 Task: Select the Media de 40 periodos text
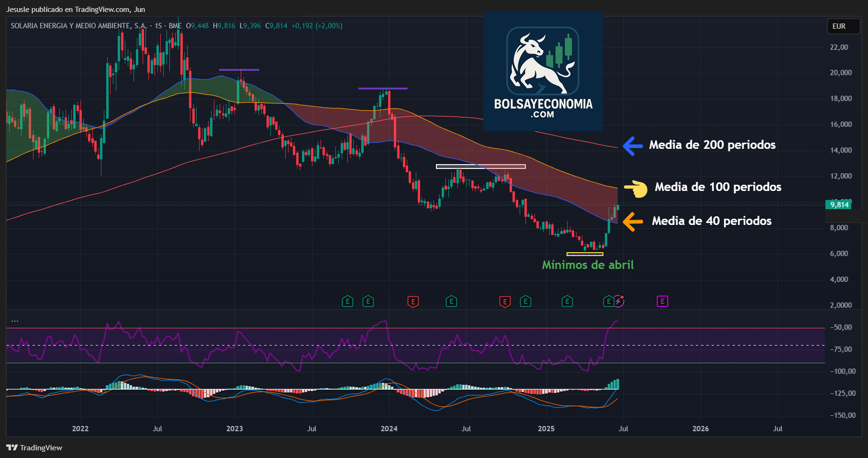point(712,221)
